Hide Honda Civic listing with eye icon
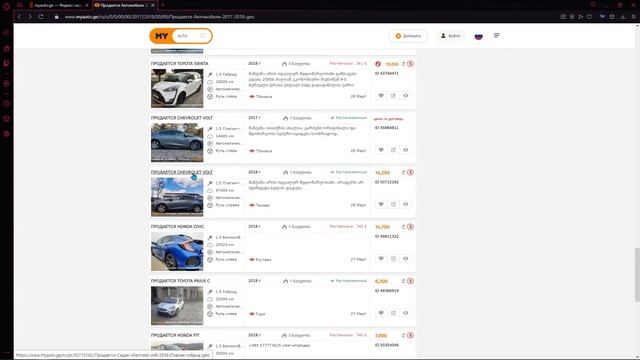640x360 pixels. [406, 258]
